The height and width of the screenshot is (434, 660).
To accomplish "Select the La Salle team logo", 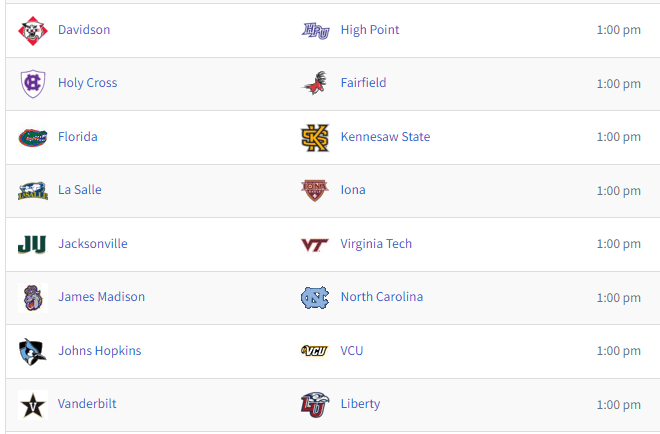I will (x=33, y=191).
